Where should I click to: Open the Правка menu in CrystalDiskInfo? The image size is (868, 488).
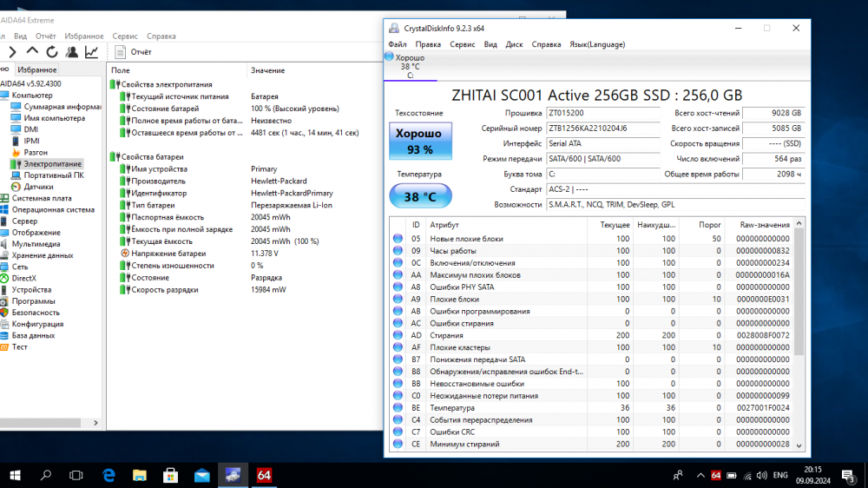[x=428, y=44]
